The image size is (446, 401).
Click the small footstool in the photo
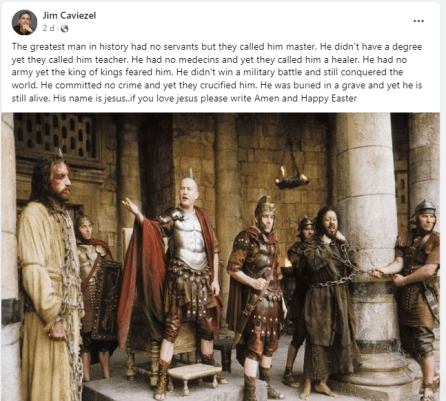click(194, 374)
